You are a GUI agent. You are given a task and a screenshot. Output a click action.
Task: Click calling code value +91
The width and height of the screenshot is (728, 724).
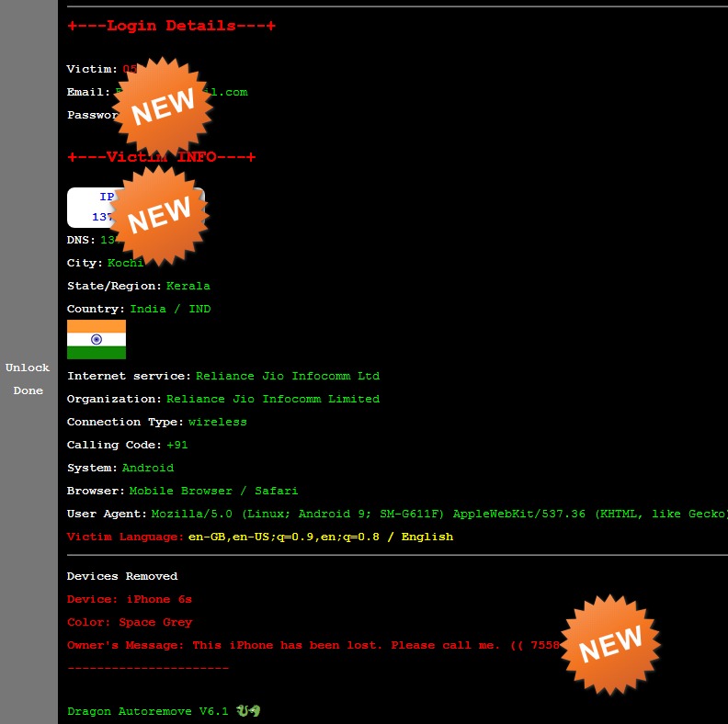[176, 445]
